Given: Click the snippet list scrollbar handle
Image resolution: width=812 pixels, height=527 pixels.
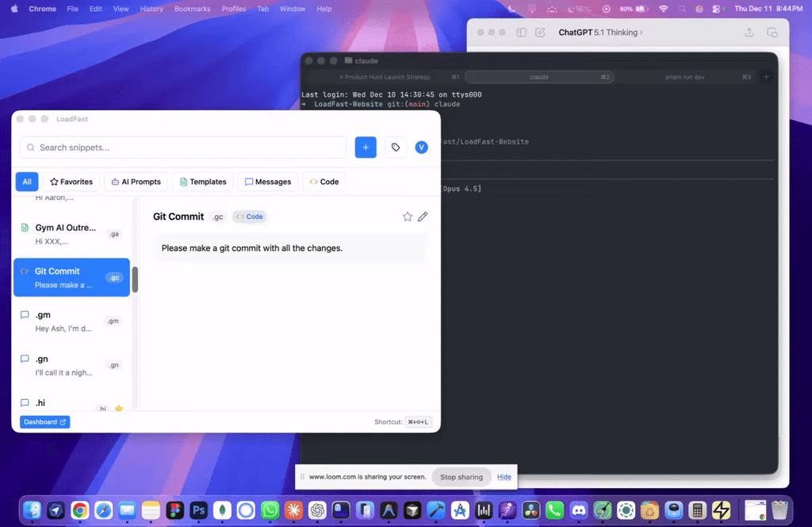Looking at the screenshot, I should (x=135, y=279).
